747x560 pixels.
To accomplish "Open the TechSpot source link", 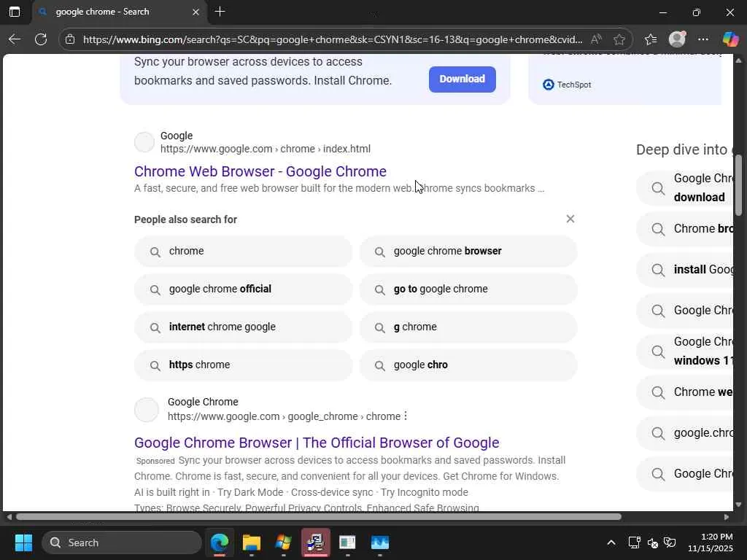I will (x=567, y=85).
